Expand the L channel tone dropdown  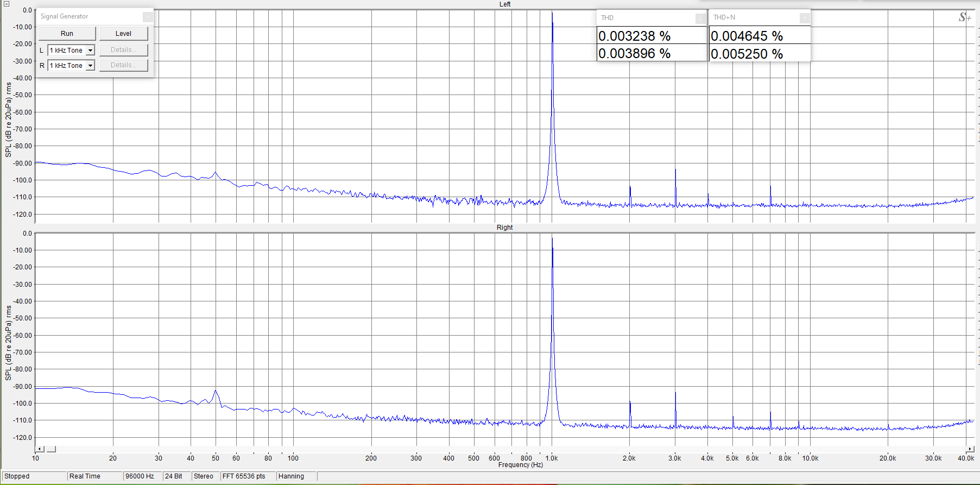point(90,51)
